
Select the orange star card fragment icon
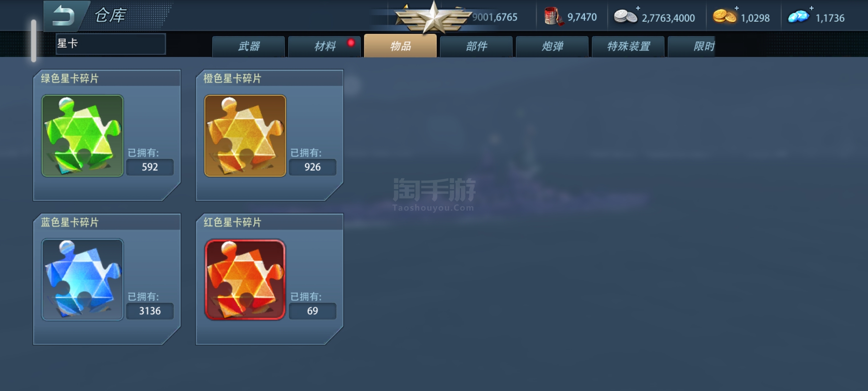click(245, 136)
